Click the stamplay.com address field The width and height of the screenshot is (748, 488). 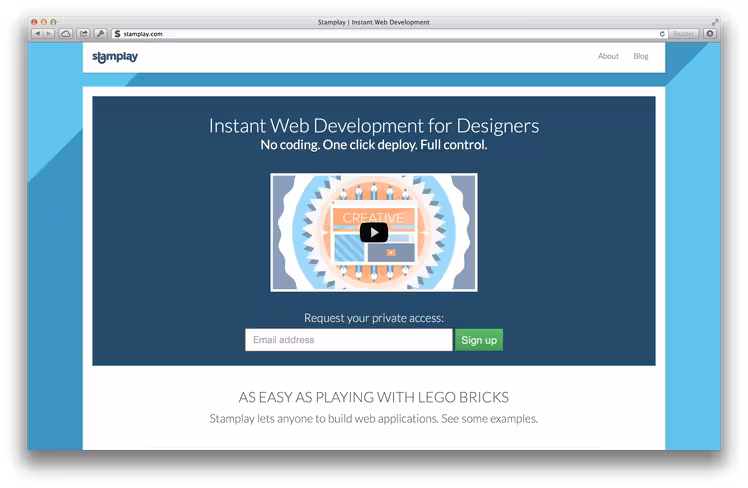point(388,34)
